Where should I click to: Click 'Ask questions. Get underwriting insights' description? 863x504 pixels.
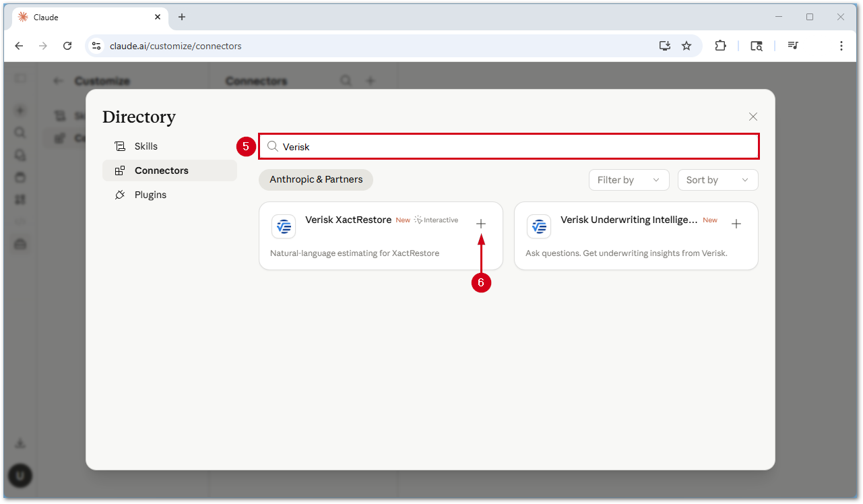click(x=627, y=253)
